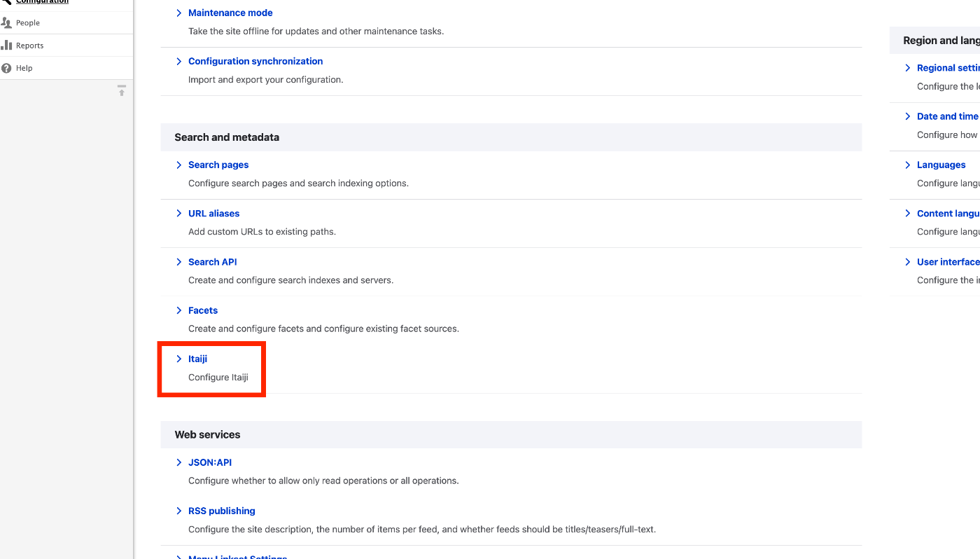Click the 'Web services' section heading
The width and height of the screenshot is (980, 559).
pos(207,434)
